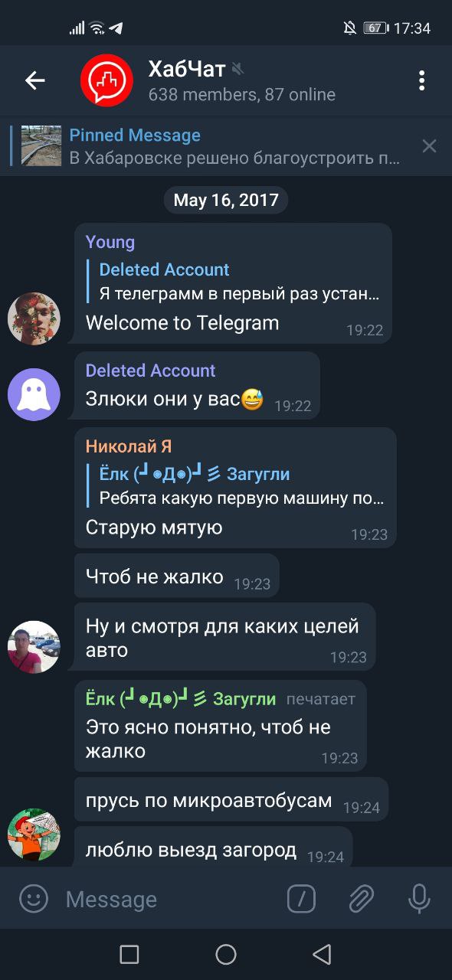Open the emoji picker smiley
This screenshot has height=980, width=452.
pyautogui.click(x=34, y=898)
